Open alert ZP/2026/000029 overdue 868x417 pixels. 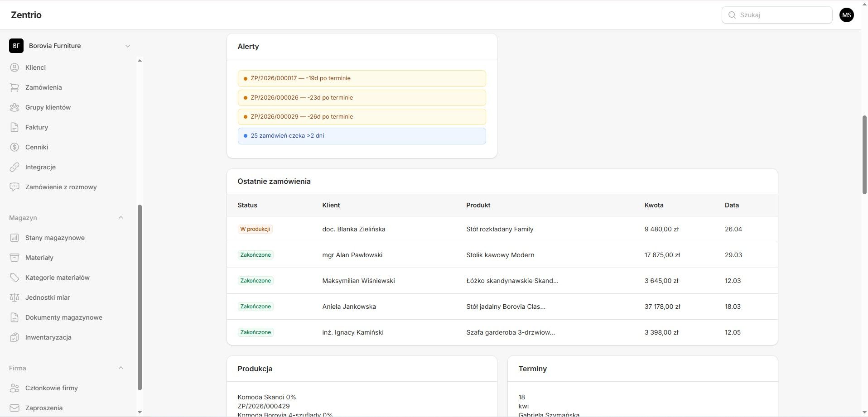click(362, 117)
